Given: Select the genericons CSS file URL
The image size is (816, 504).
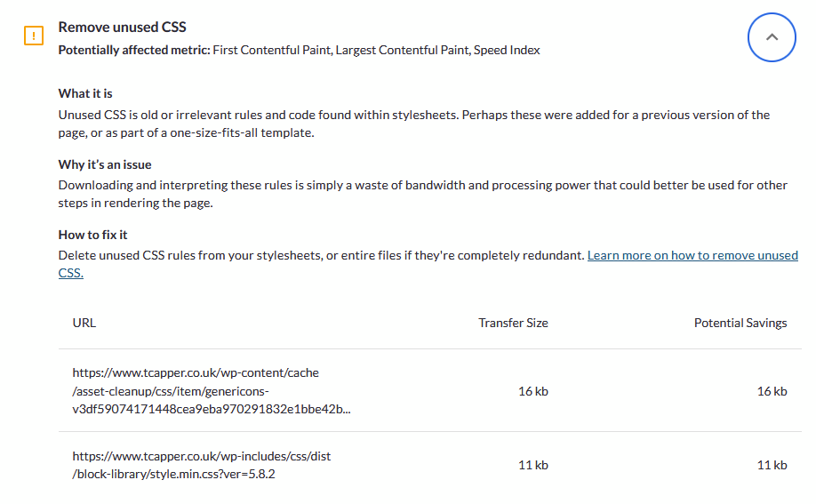Looking at the screenshot, I should pyautogui.click(x=196, y=391).
